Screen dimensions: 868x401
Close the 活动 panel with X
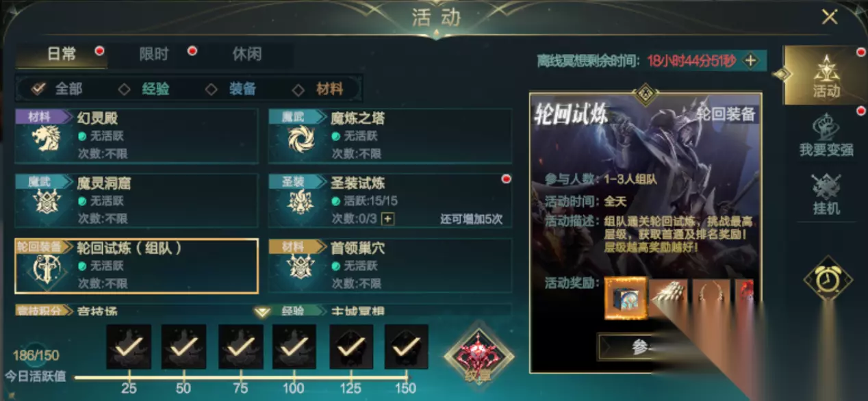830,17
